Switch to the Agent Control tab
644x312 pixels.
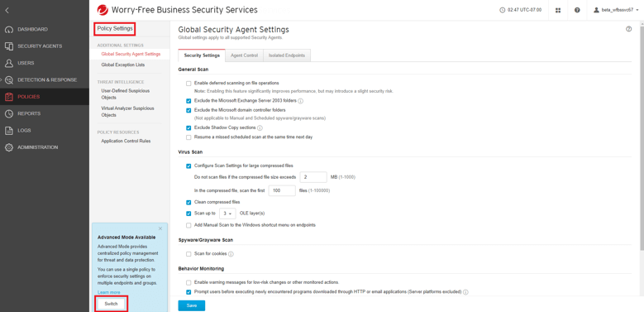pyautogui.click(x=244, y=55)
